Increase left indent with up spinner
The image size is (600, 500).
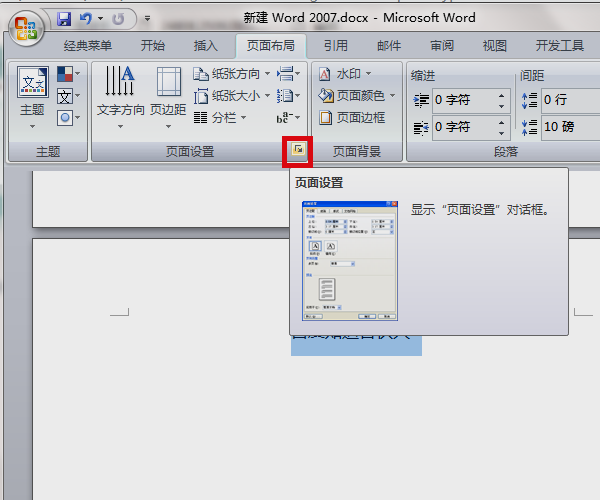pyautogui.click(x=501, y=95)
